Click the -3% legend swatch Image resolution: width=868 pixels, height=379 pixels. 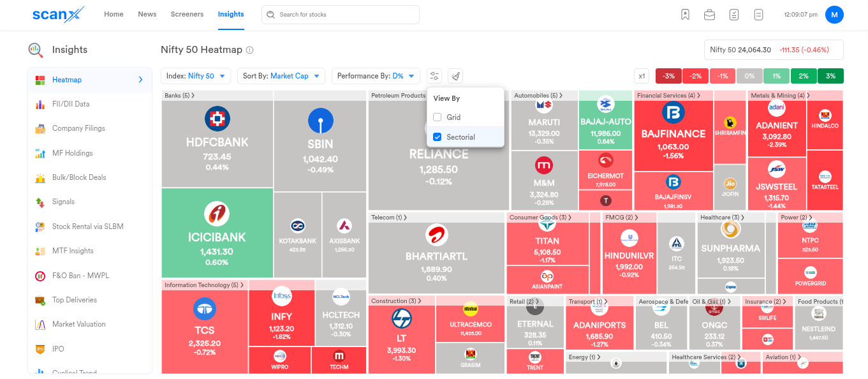pyautogui.click(x=668, y=76)
